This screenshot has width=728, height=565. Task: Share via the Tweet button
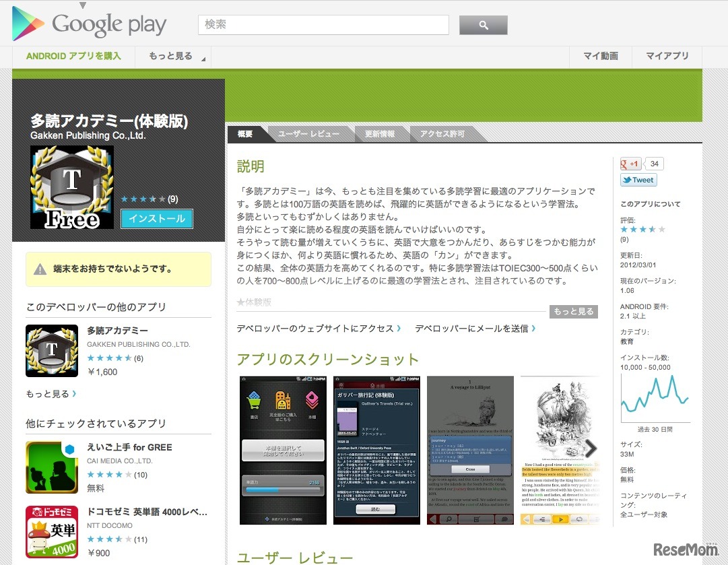tap(638, 180)
